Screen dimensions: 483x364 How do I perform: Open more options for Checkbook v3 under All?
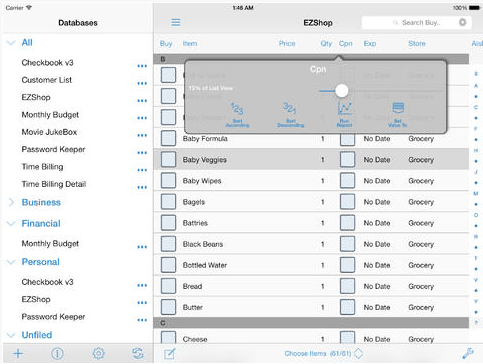142,66
